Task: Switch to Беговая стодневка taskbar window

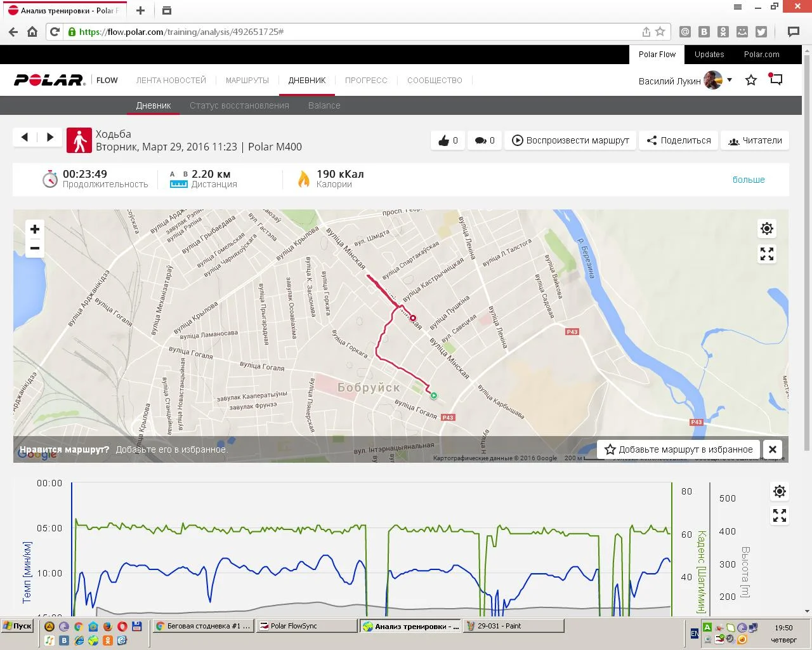Action: click(203, 626)
